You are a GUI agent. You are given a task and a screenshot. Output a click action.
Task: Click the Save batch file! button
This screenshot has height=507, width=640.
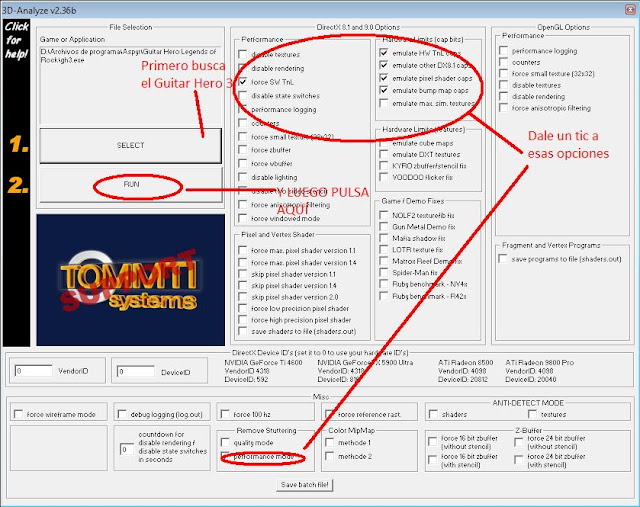pyautogui.click(x=304, y=485)
